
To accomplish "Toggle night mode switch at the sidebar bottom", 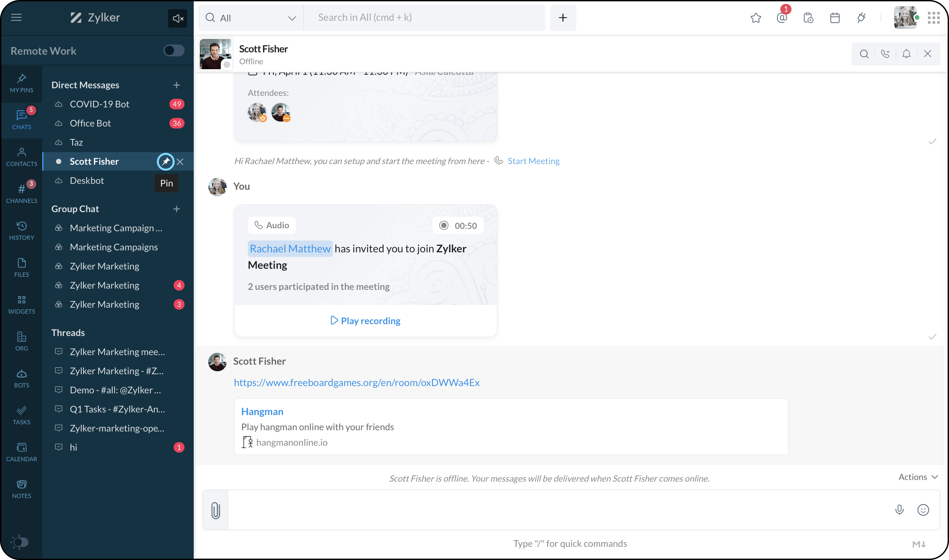I will pos(20,542).
